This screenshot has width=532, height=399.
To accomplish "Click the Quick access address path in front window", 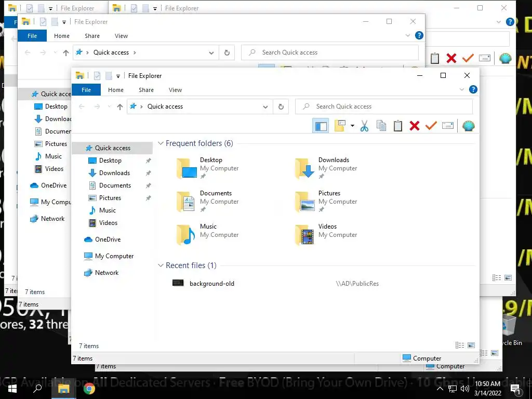I will point(165,107).
